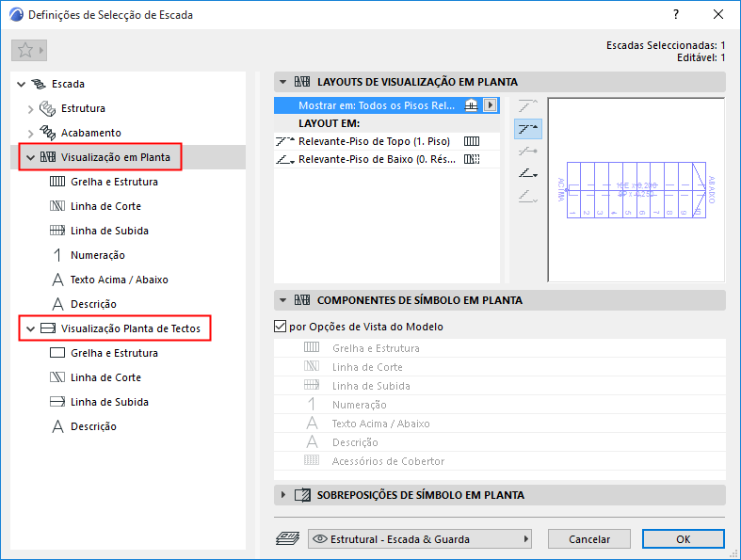Click Descrição component row

(x=500, y=442)
